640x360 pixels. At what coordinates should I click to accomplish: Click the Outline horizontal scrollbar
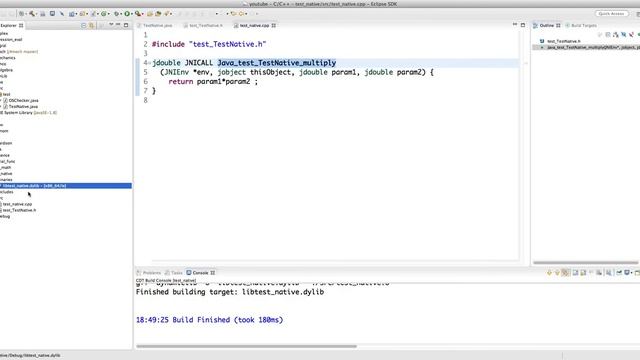(585, 262)
